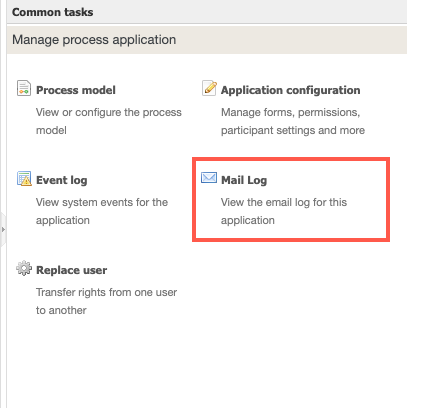Open the Application configuration link
Screen dimensions: 422x408
[290, 90]
